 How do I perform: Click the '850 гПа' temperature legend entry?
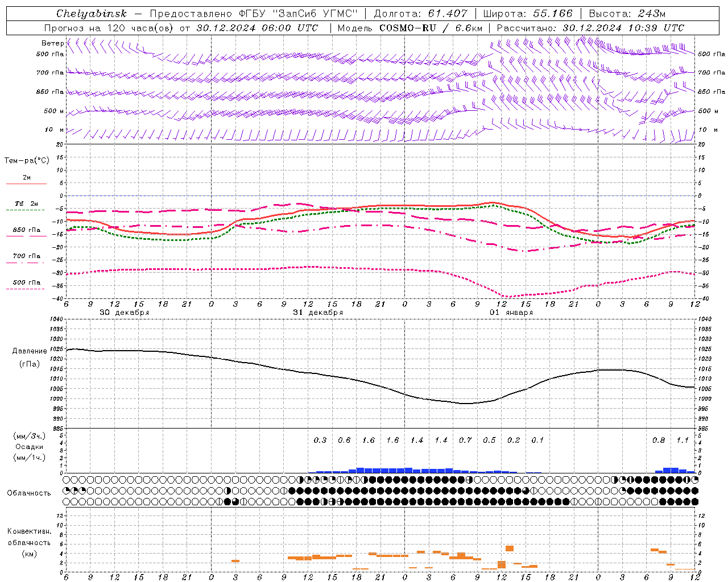(x=27, y=230)
